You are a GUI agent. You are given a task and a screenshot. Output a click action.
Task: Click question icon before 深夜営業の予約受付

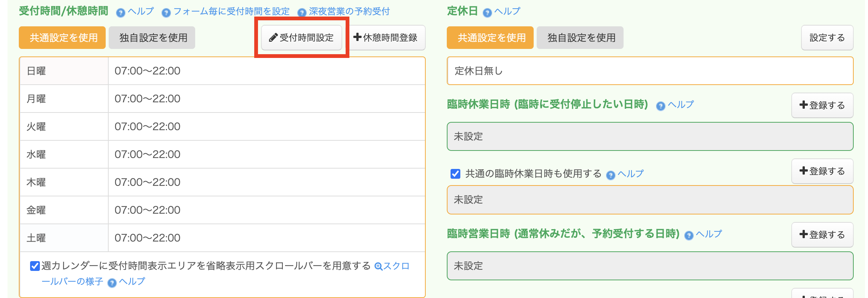coord(302,13)
